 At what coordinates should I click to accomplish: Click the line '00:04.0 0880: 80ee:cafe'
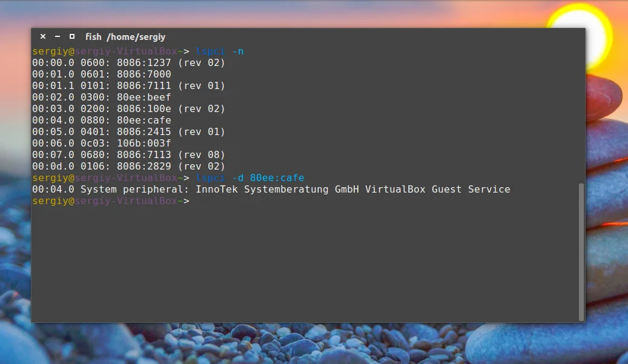coord(102,120)
